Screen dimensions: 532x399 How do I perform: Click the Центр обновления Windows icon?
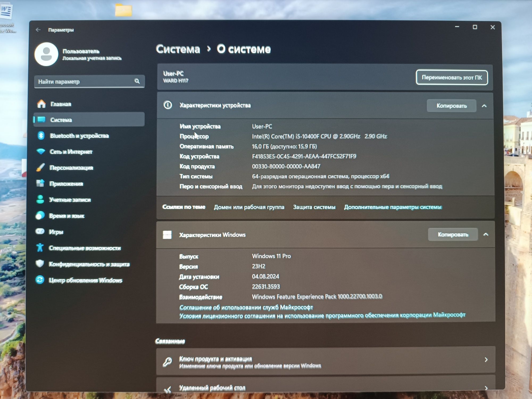pos(40,280)
